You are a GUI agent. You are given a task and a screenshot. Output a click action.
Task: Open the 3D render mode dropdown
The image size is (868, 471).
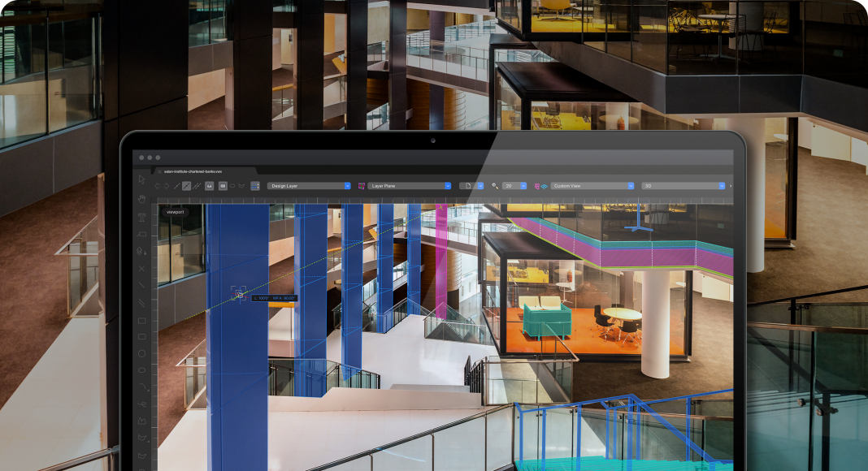click(x=683, y=186)
